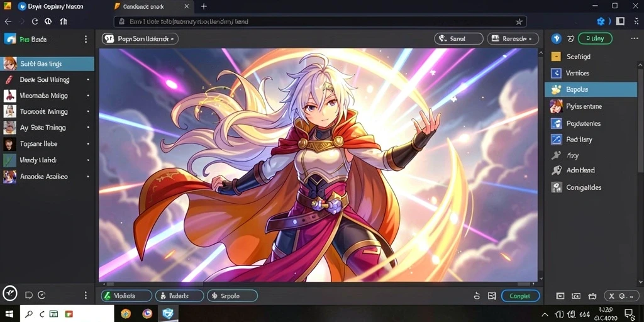Click the three-dot menu in right panel header
Screen dimensions: 644x322
coord(634,38)
